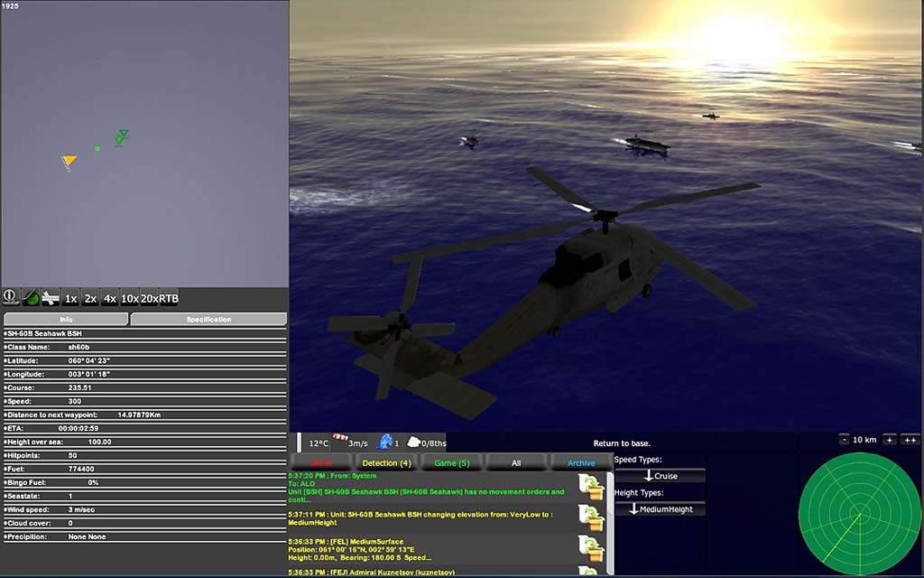
Task: Click distance to next waypoint 14.97879Km
Action: point(139,415)
